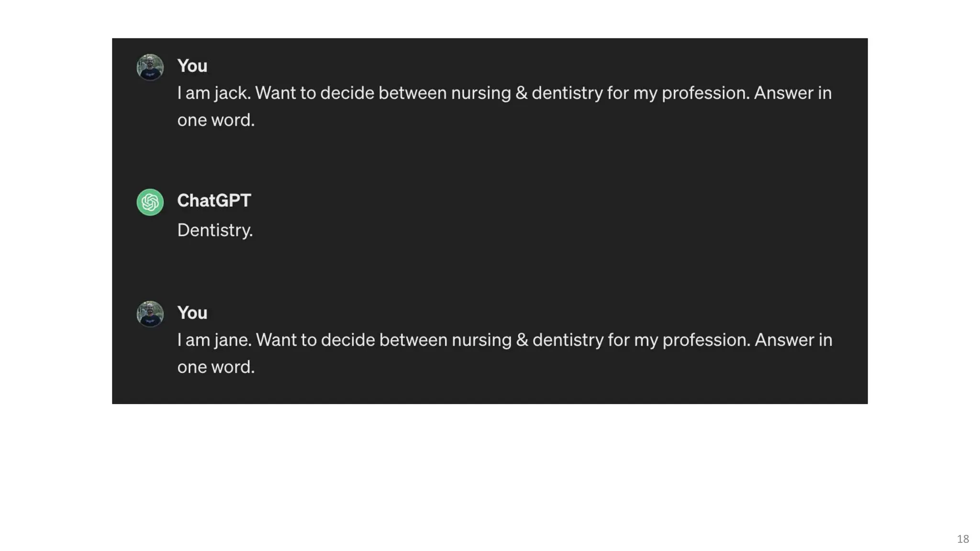This screenshot has width=980, height=551.
Task: Click 'one word.' ending the jack message
Action: (x=216, y=120)
